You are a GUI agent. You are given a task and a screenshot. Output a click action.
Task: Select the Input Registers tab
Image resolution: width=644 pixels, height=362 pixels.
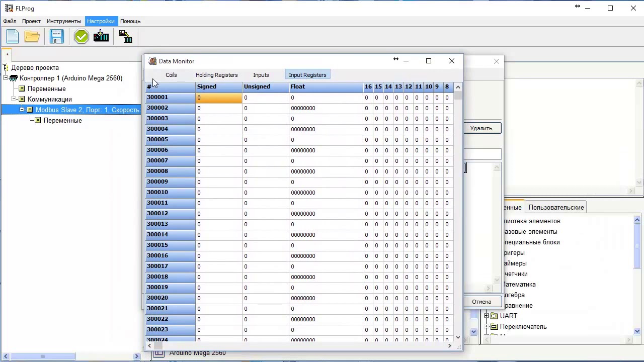point(307,75)
